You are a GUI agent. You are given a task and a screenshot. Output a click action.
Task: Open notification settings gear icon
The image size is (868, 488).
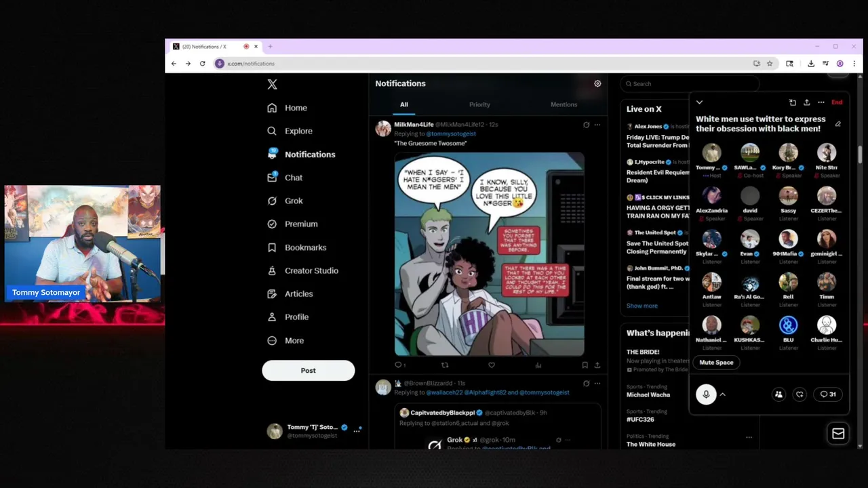coord(597,83)
